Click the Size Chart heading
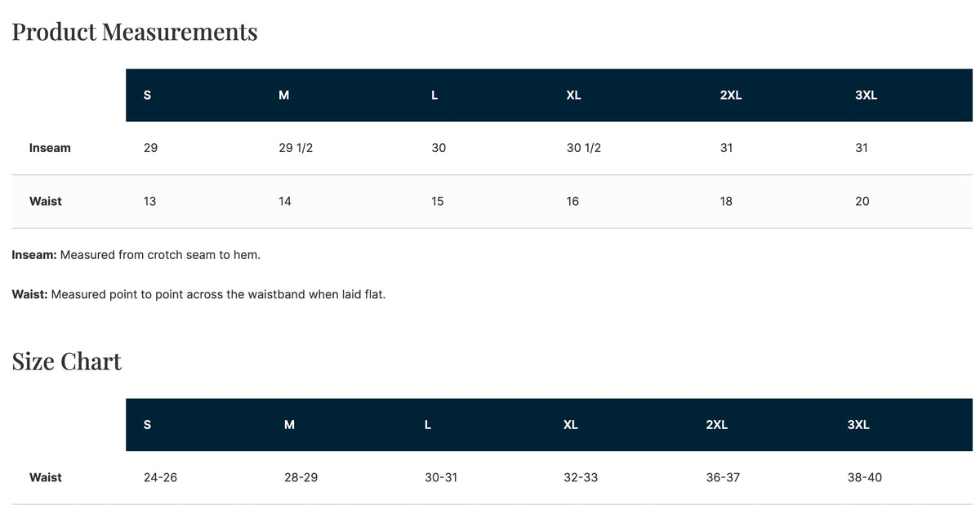Screen dimensions: 980x523 pos(67,361)
